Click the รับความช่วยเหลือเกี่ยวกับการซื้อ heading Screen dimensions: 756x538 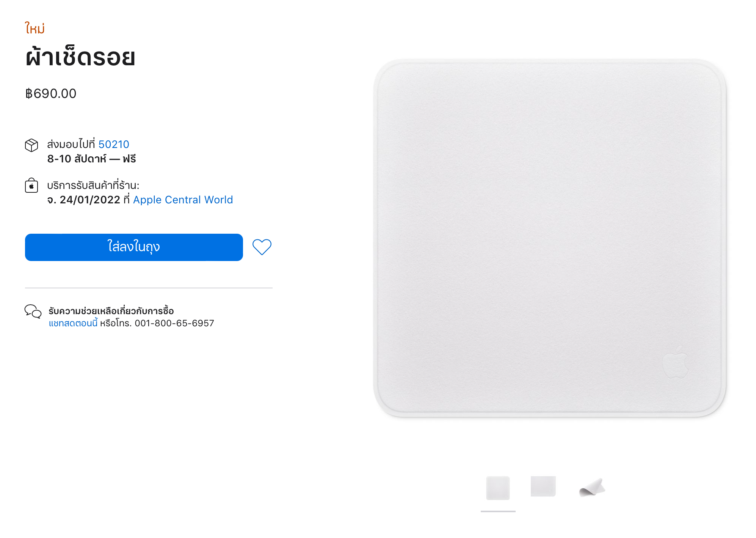[x=111, y=311]
